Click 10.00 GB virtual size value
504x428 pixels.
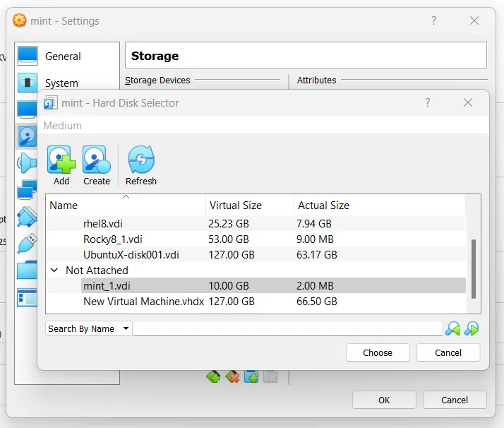229,285
